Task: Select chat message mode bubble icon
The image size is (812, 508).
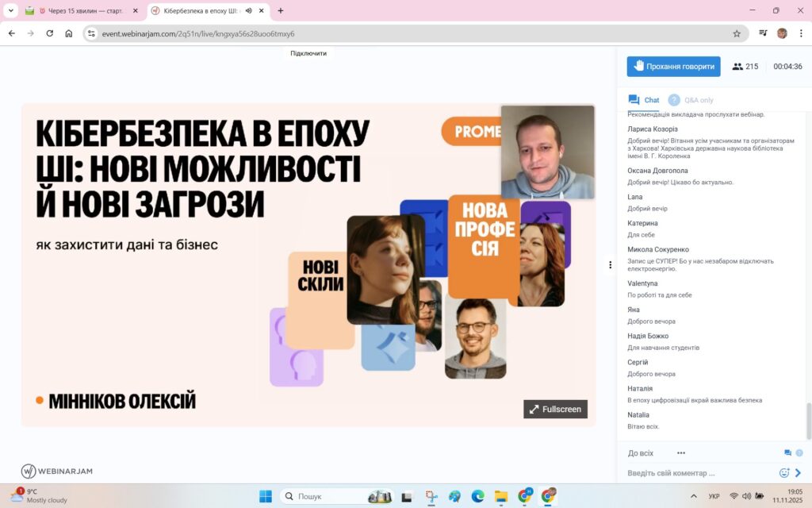Action: pos(787,453)
